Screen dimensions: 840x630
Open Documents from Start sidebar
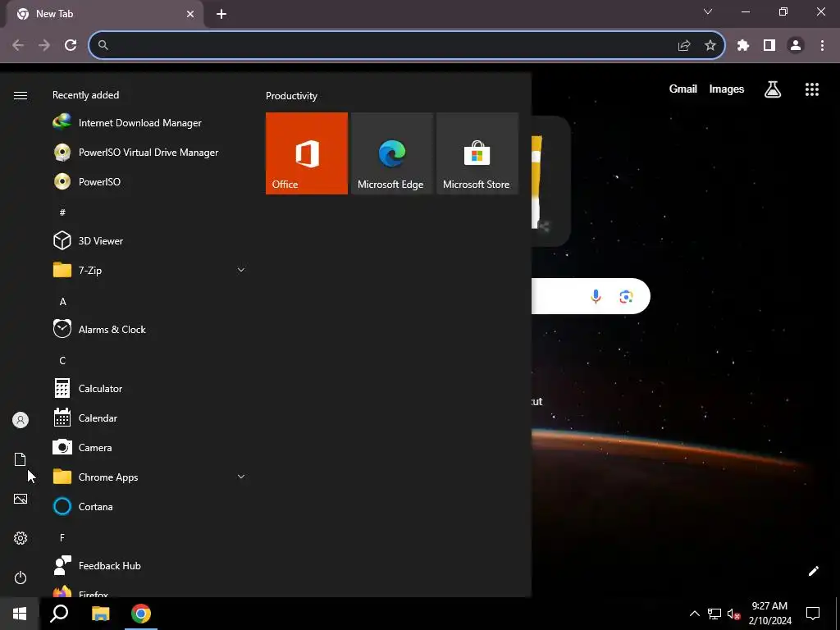[21, 459]
